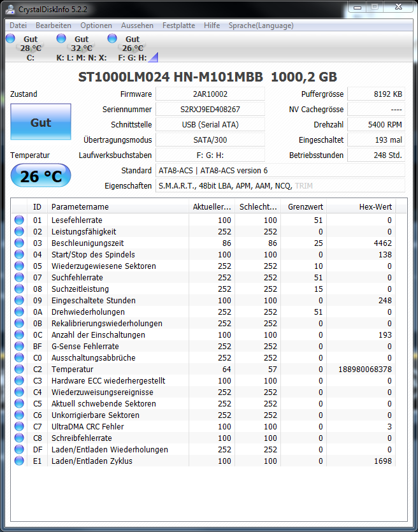The height and width of the screenshot is (532, 418).
Task: Select the K: L: M: N: X: drive
Action: (82, 48)
